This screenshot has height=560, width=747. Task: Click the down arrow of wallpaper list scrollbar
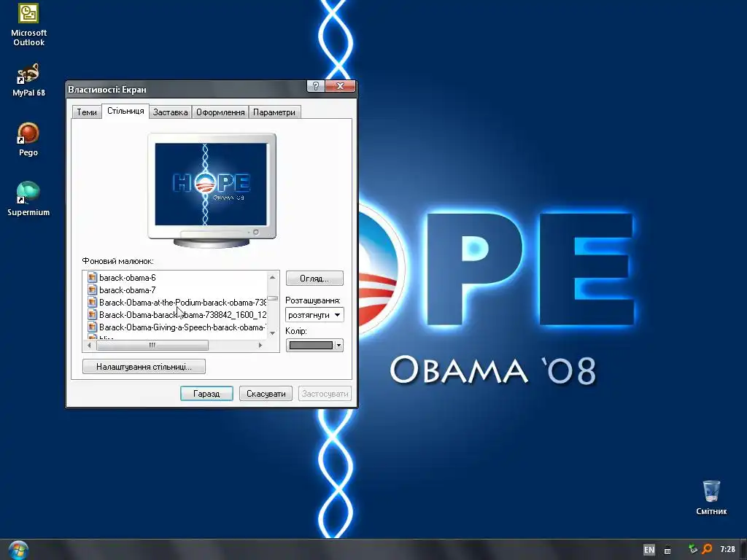coord(273,332)
